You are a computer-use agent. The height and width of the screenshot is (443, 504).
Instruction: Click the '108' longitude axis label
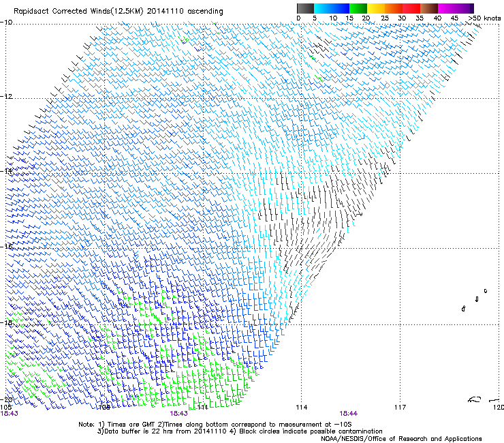click(104, 408)
